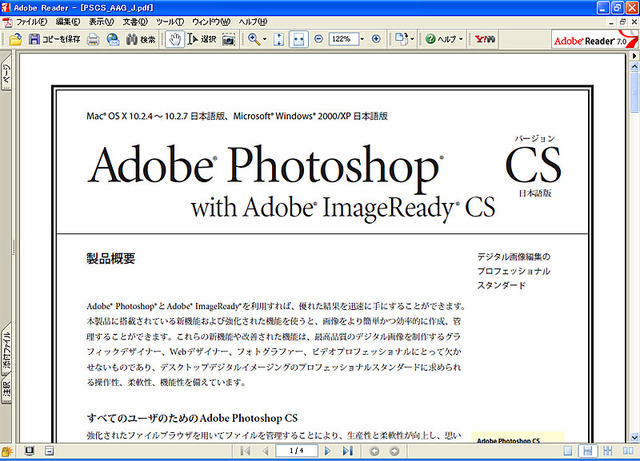Click the vertical scrollbar thumb
The image size is (640, 461).
(635, 93)
